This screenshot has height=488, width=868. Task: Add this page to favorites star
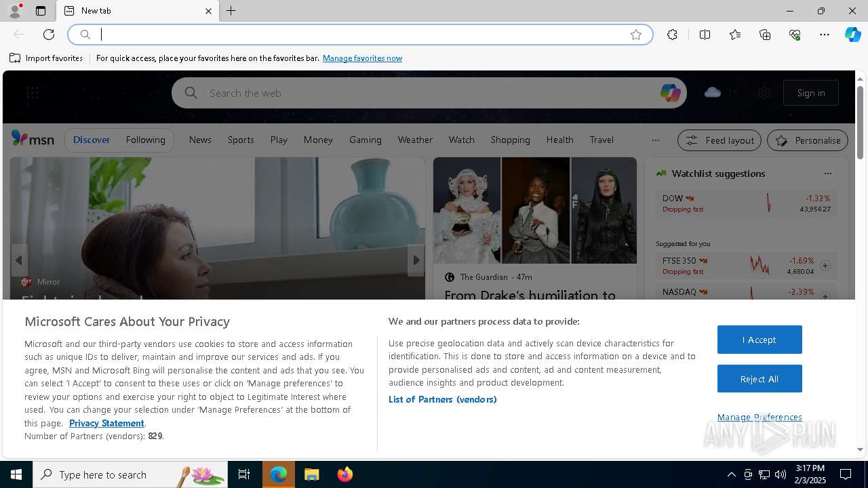point(636,35)
